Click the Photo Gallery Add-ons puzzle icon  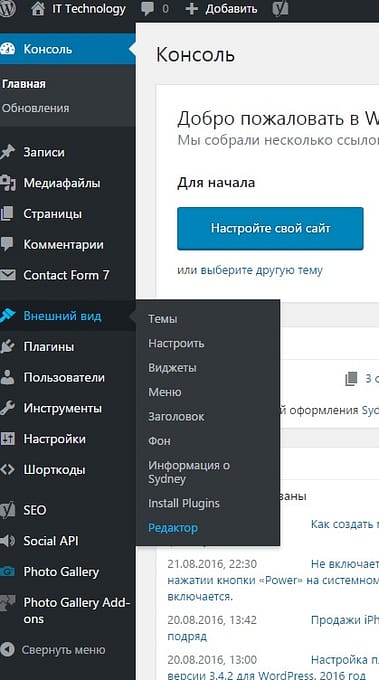[7, 602]
